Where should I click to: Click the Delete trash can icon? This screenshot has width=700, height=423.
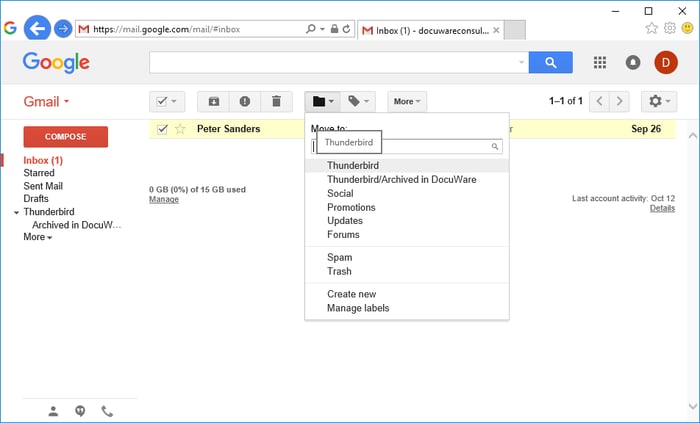[276, 101]
